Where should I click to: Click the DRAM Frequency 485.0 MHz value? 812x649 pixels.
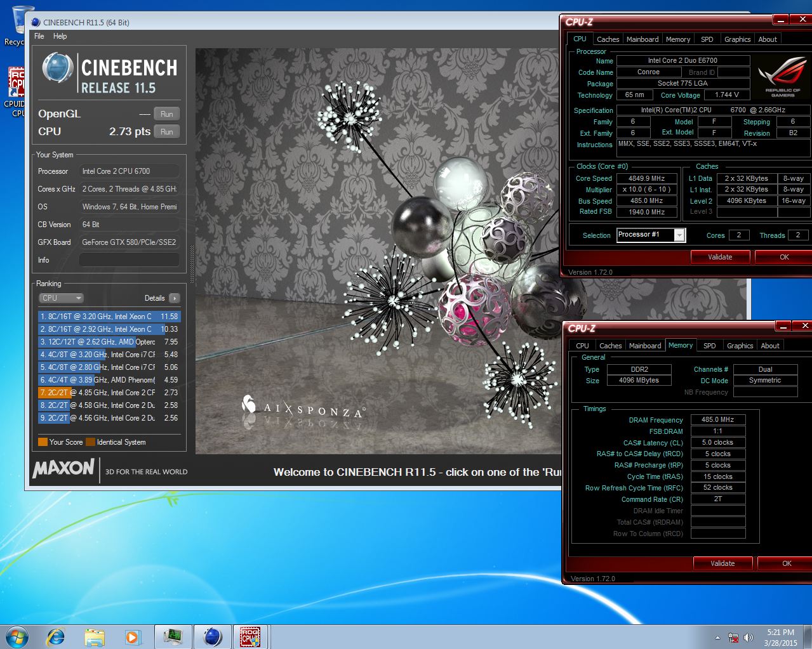[717, 420]
